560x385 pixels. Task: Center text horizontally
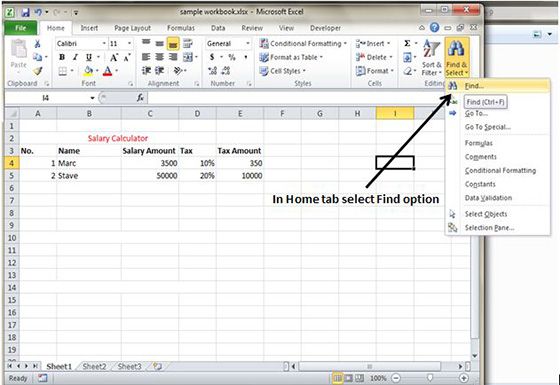159,57
